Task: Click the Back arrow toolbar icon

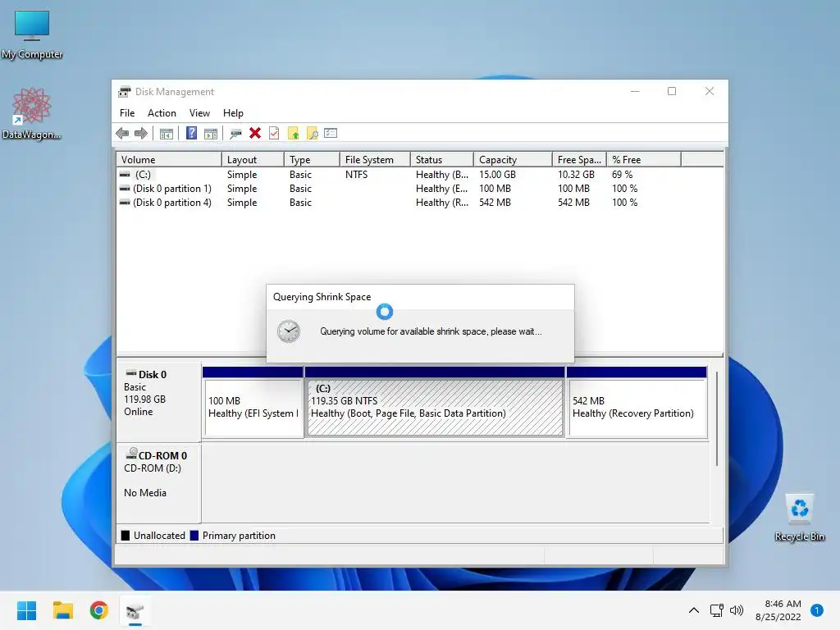Action: (x=122, y=134)
